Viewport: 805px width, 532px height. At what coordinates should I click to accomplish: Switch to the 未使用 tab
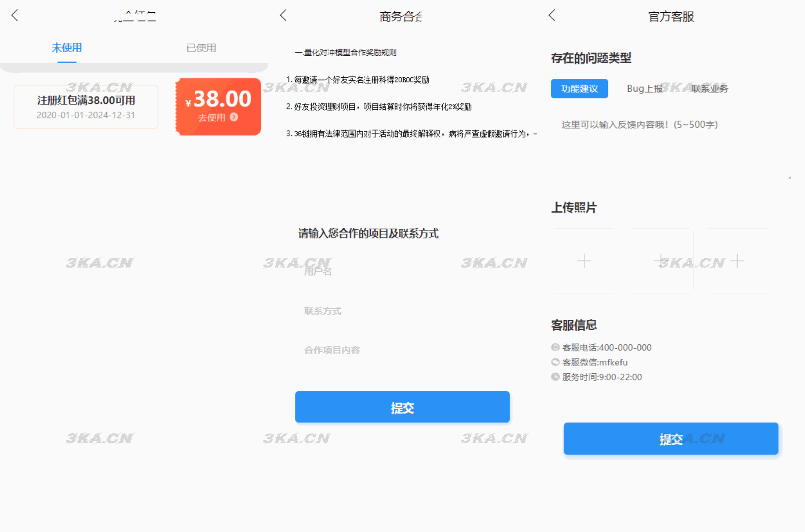click(x=67, y=48)
